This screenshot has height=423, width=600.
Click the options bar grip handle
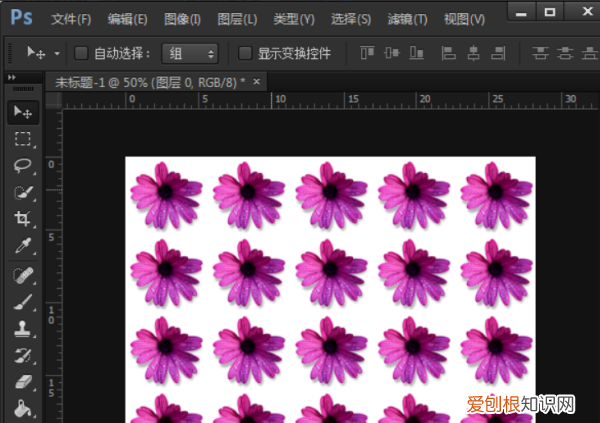pos(10,53)
